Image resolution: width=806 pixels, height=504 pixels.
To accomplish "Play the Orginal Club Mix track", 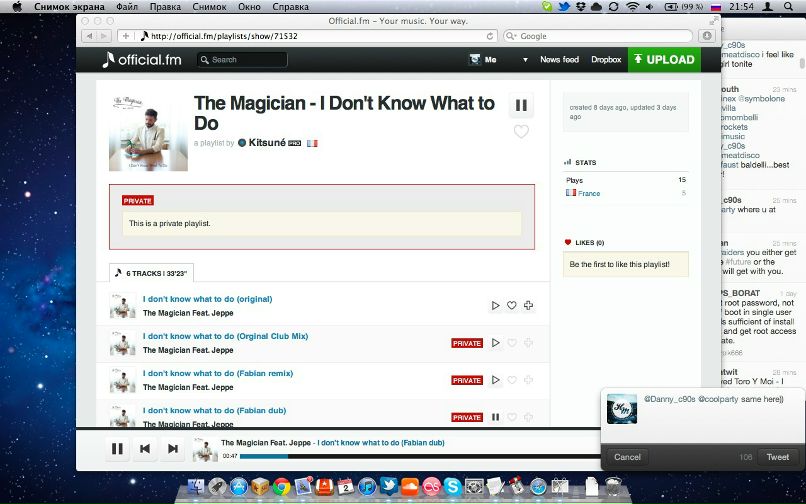I will point(495,343).
